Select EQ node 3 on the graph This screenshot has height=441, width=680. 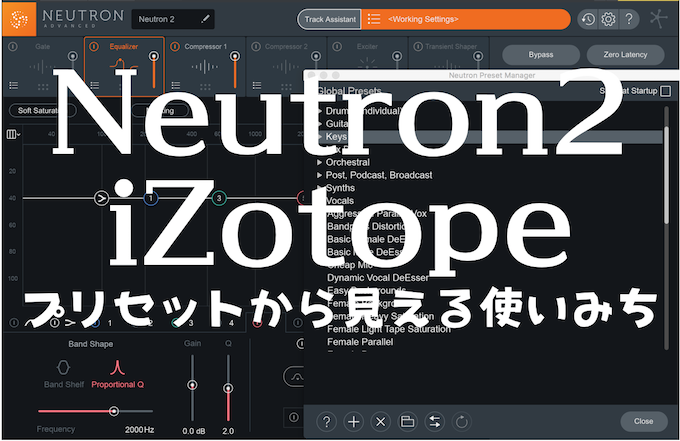click(x=219, y=198)
